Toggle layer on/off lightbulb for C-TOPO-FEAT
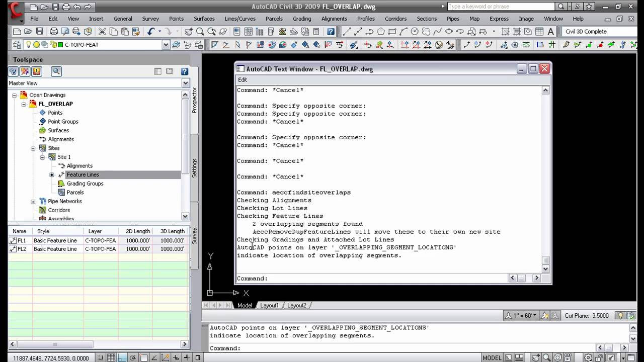644x362 pixels. point(29,45)
